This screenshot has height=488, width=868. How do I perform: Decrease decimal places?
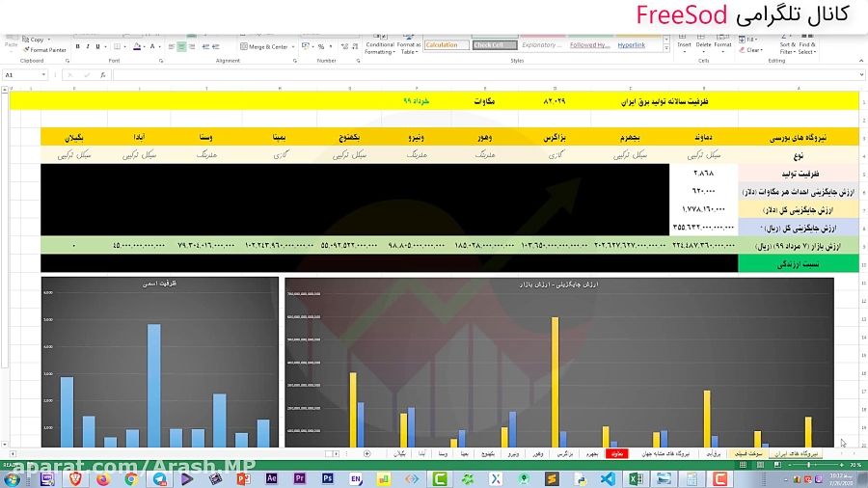pyautogui.click(x=355, y=47)
